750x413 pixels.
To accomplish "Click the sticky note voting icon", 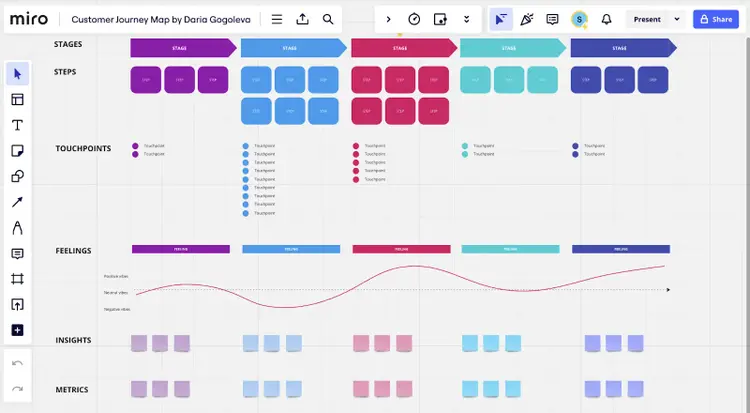I will [440, 19].
